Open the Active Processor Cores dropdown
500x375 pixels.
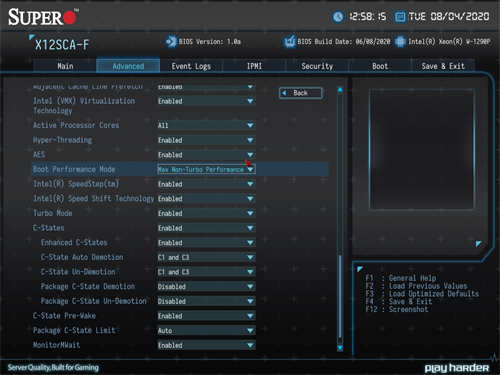(x=206, y=125)
